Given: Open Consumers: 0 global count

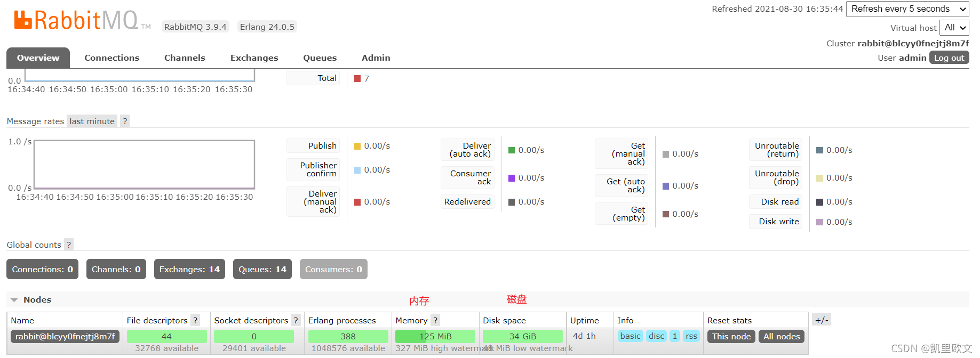Looking at the screenshot, I should pos(333,269).
